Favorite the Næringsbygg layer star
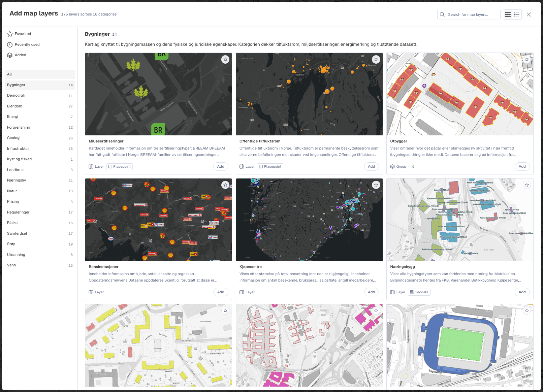 [x=527, y=185]
